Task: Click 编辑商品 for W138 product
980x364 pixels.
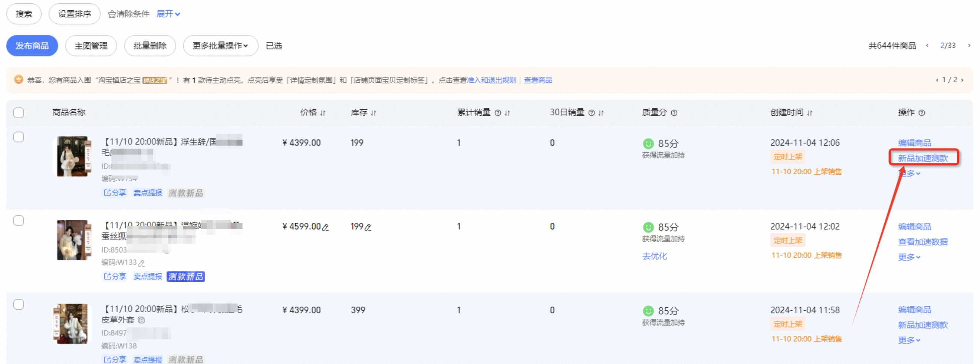Action: point(914,310)
